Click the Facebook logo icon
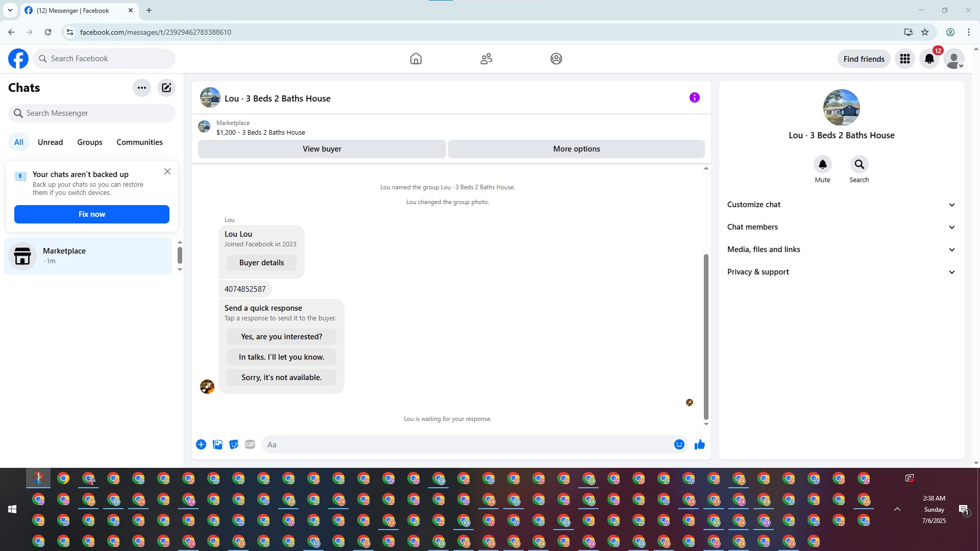Image resolution: width=980 pixels, height=551 pixels. coord(18,59)
